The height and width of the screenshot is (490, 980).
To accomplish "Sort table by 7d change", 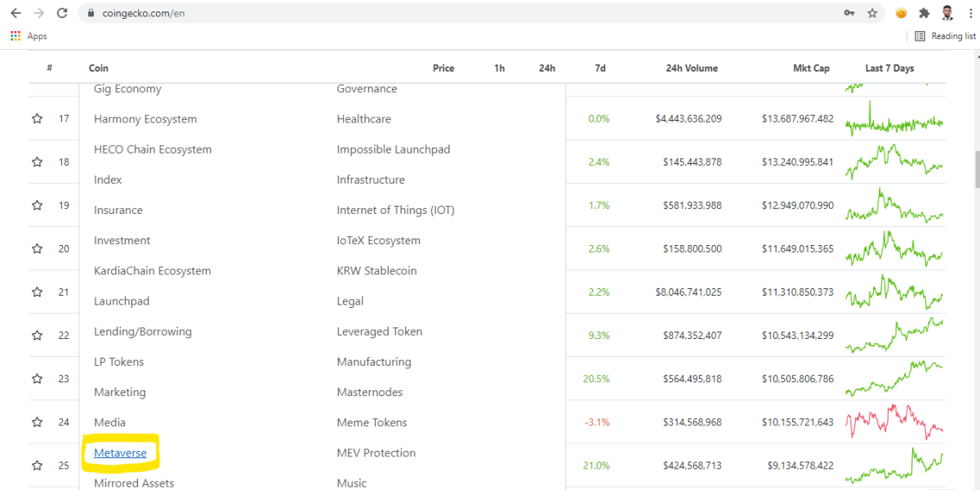I will [x=600, y=68].
